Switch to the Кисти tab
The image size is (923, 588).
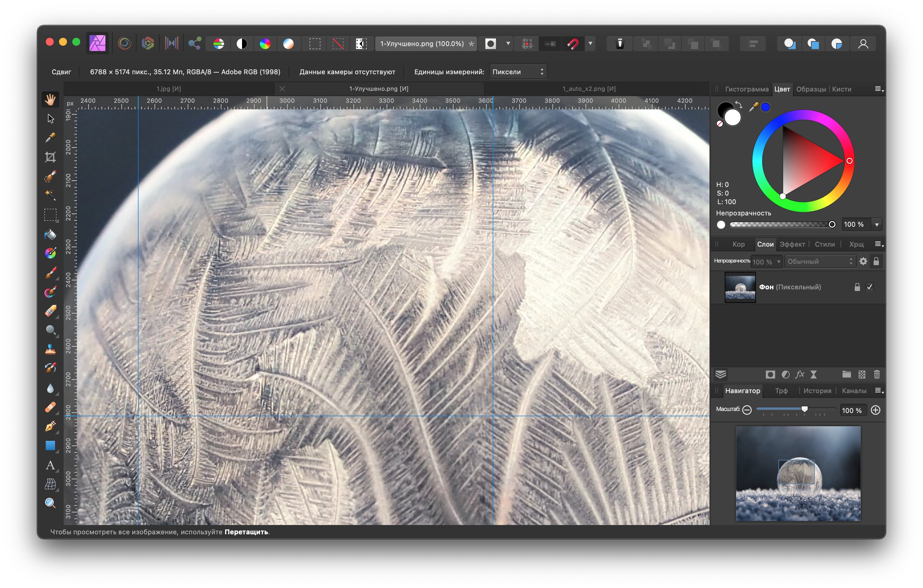tap(841, 89)
